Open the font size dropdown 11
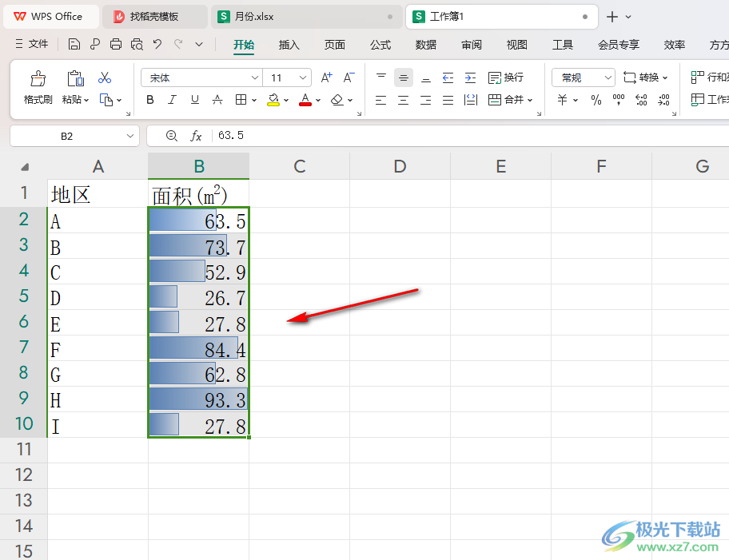 [x=303, y=77]
